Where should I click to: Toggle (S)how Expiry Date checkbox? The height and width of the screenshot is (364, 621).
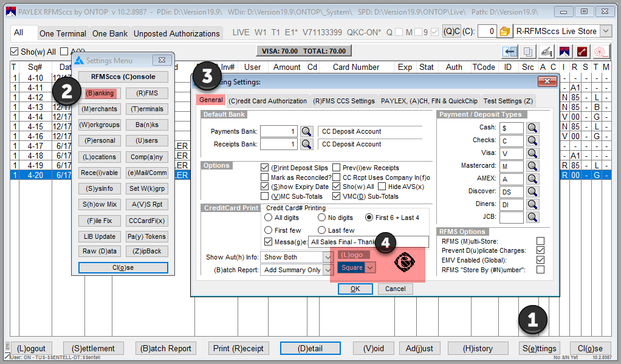coord(264,187)
